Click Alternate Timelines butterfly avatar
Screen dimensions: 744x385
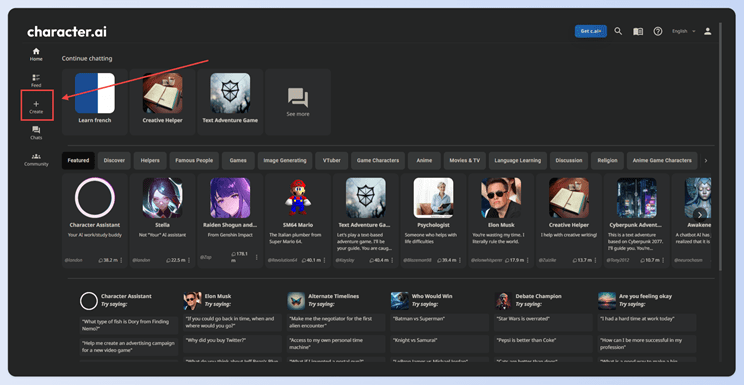296,301
